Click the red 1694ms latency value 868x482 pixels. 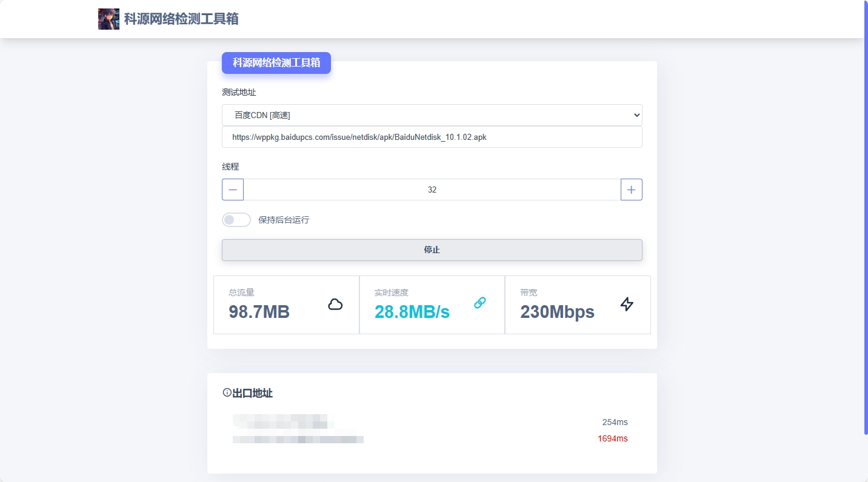(613, 438)
